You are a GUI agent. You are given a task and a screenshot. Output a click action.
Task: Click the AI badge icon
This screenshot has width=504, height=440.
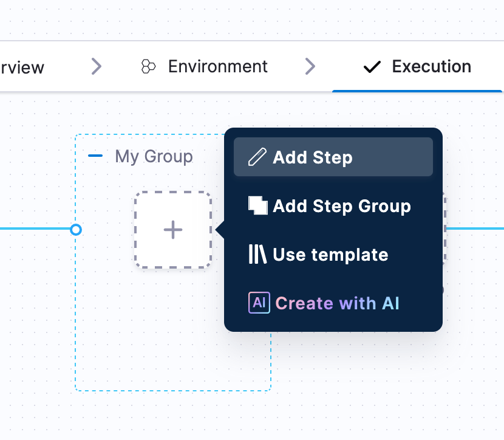point(259,303)
